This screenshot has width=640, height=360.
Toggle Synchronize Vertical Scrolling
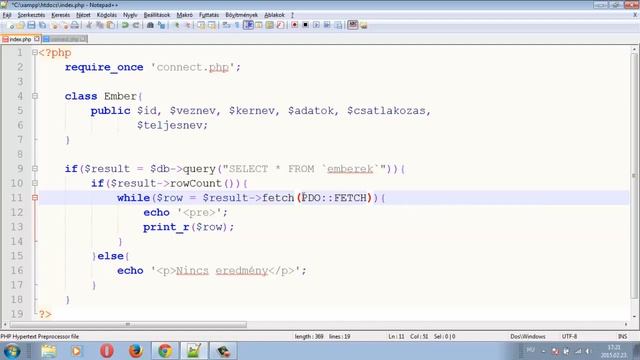pyautogui.click(x=201, y=25)
